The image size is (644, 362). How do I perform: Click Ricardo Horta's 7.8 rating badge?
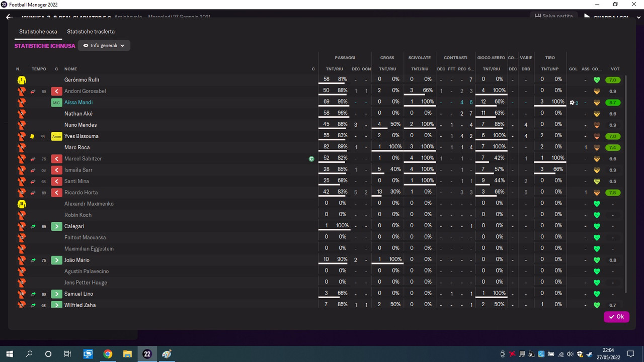tap(613, 193)
